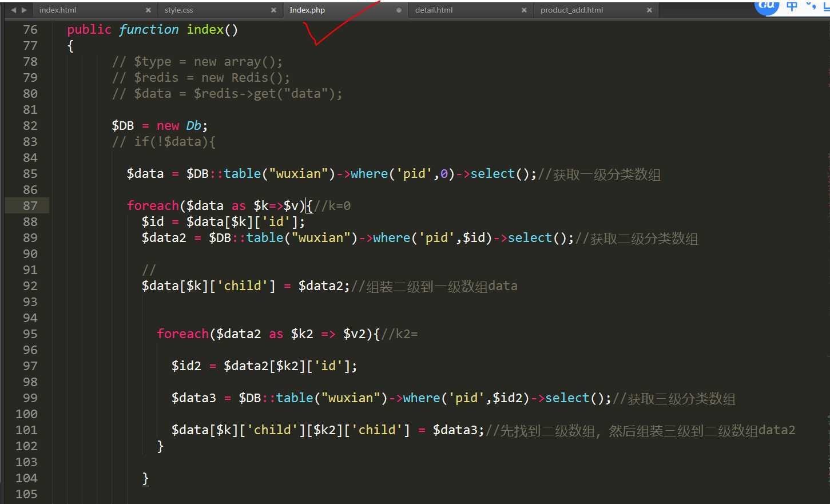Click the 'foreach' keyword on line 95
Viewport: 830px width, 504px height.
[x=182, y=334]
